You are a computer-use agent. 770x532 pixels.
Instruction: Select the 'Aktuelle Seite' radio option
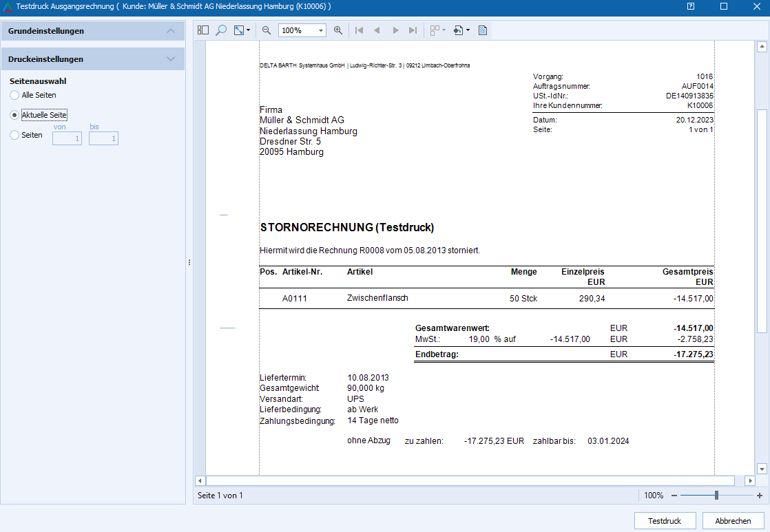(14, 115)
